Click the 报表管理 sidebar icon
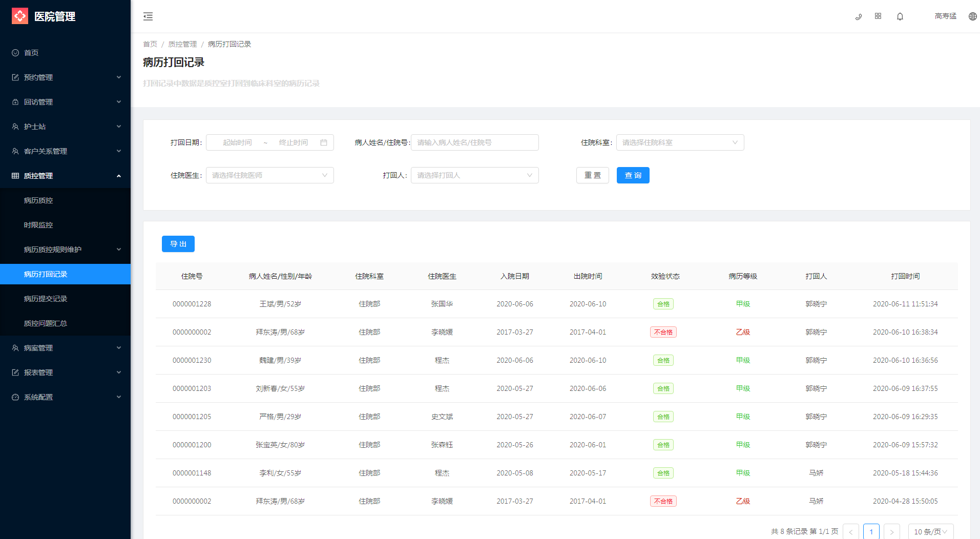The image size is (980, 539). (x=15, y=372)
